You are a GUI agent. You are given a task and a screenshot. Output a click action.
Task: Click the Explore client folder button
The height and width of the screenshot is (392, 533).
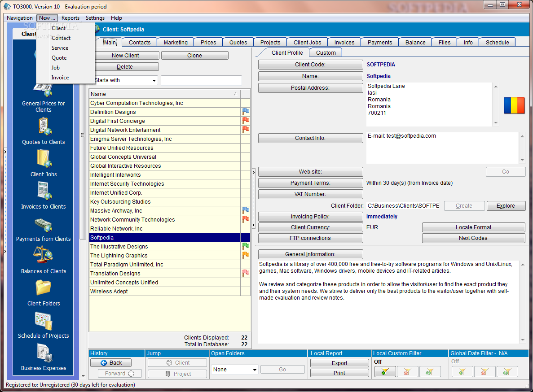click(506, 206)
